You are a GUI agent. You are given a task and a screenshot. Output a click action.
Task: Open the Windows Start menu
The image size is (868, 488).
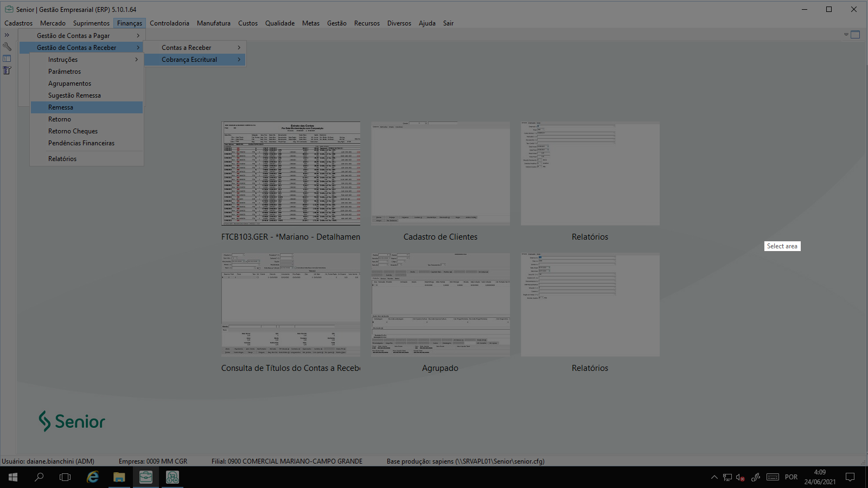point(13,477)
